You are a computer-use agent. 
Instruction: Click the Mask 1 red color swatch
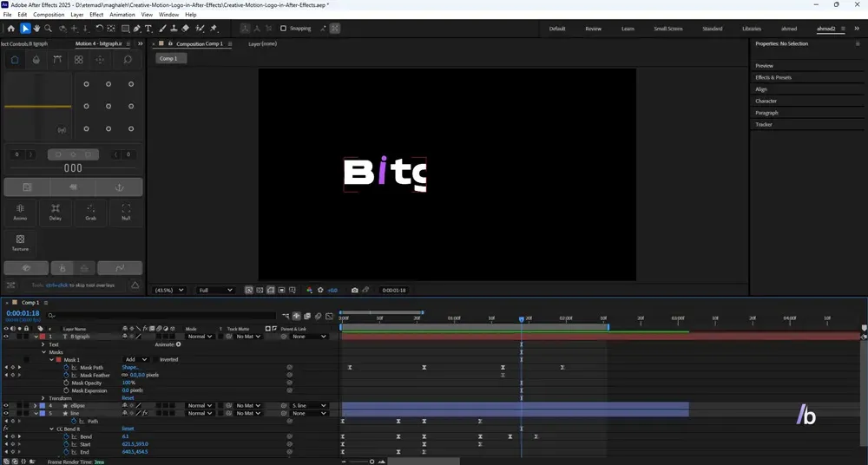58,360
